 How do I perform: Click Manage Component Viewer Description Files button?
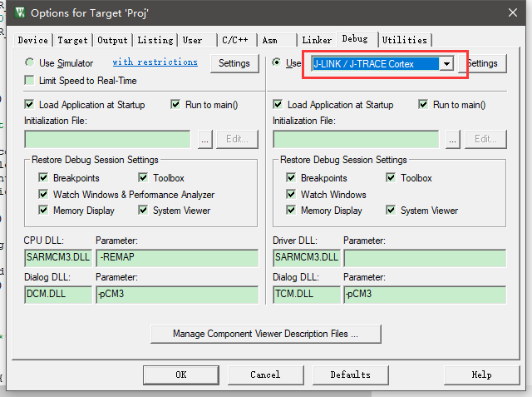265,334
